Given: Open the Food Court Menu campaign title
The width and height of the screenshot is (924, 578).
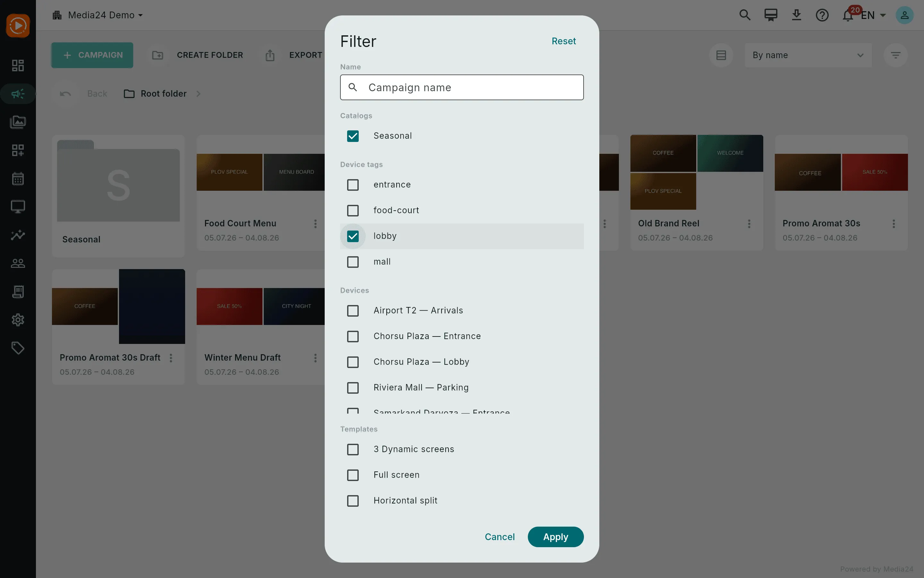Looking at the screenshot, I should tap(240, 223).
